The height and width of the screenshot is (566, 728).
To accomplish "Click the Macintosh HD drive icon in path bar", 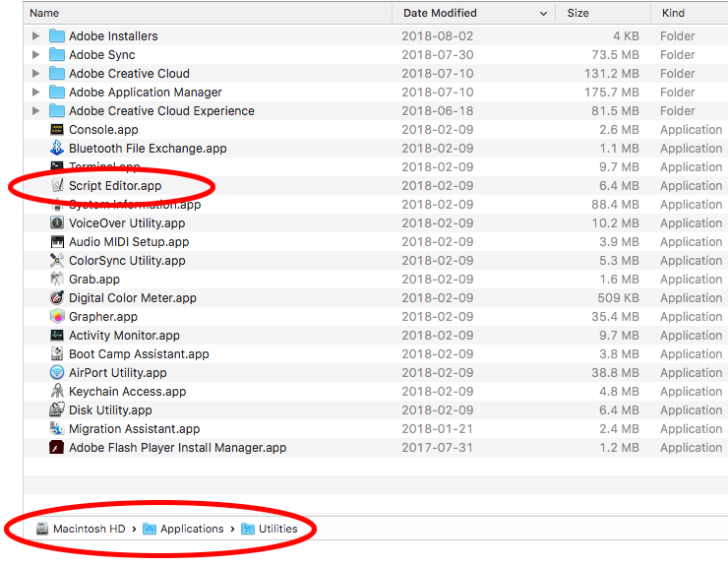I will 42,529.
